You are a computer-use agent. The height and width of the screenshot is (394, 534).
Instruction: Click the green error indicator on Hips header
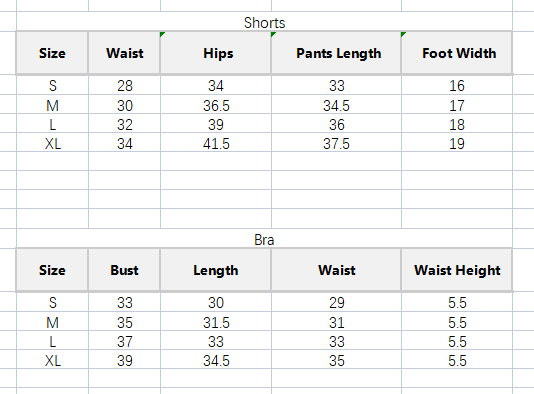pos(162,34)
